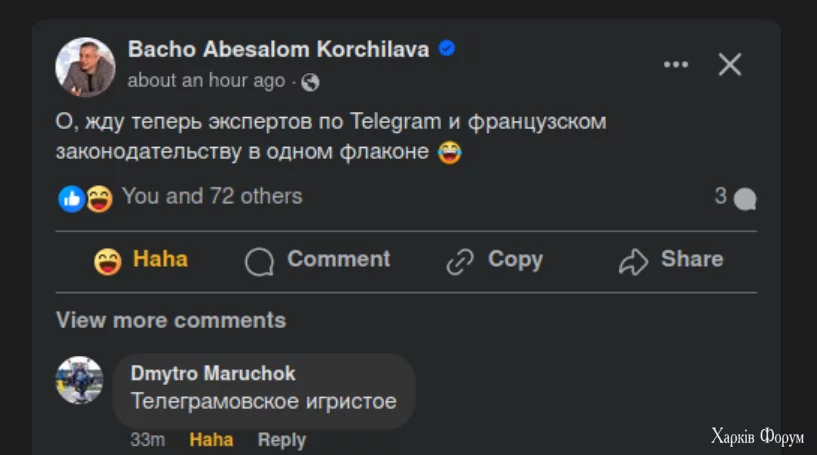Click the "about an hour ago" timestamp

coord(206,81)
